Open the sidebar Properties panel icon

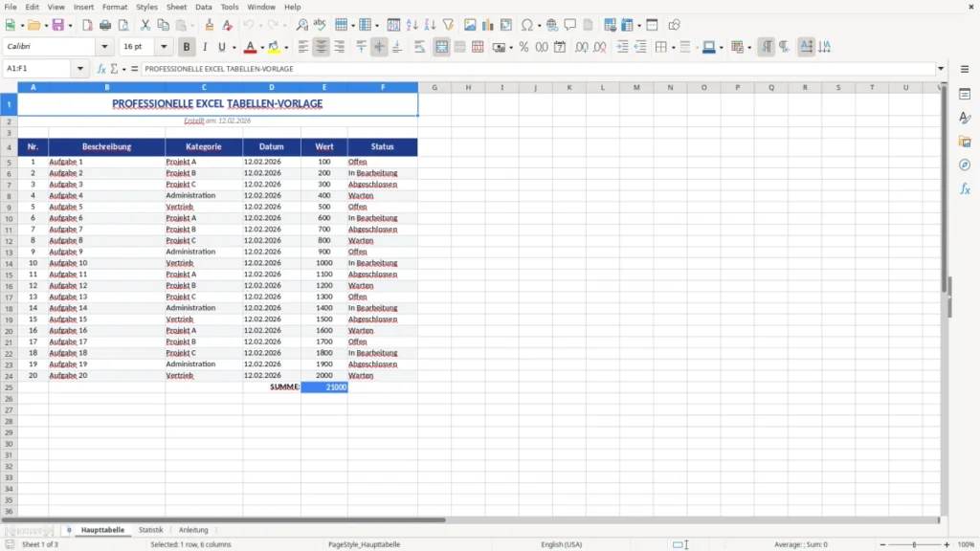(965, 95)
